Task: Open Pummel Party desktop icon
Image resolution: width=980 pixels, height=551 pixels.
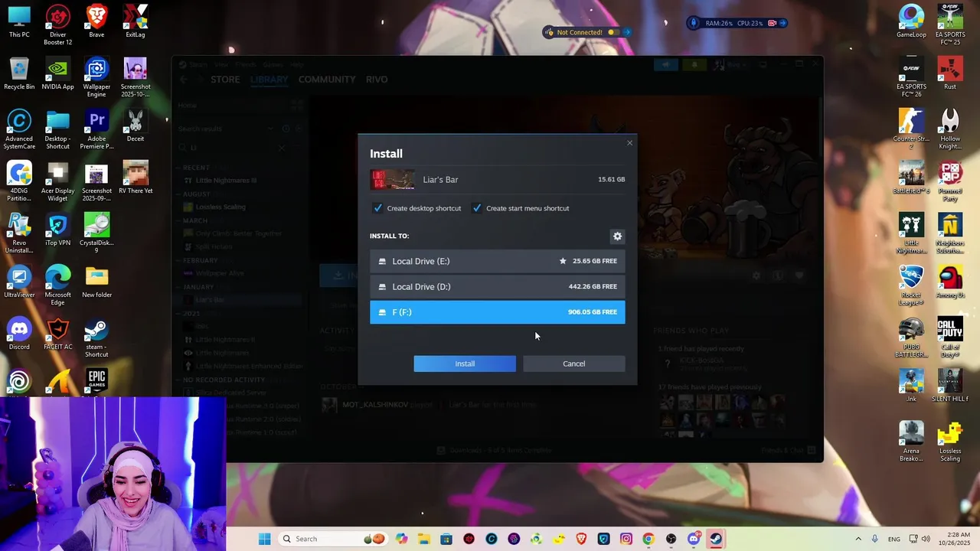Action: (x=950, y=181)
